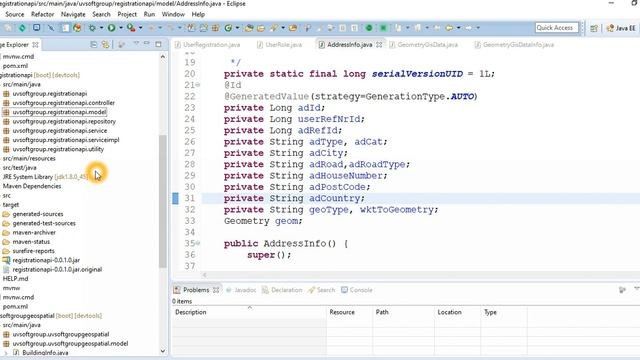Viewport: 640px width, 360px height.
Task: Click the green G new-class toolbar icon
Action: (228, 28)
